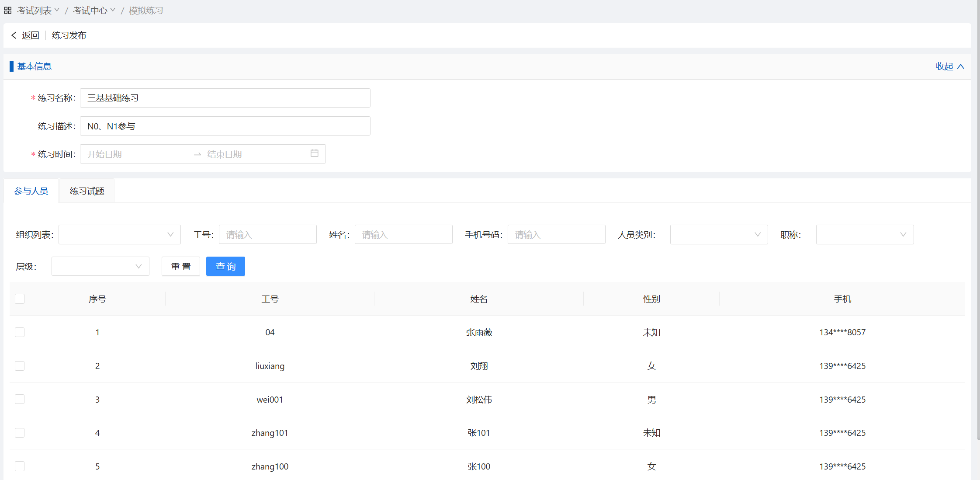Expand 考试列表 breadcrumb chevron
Image resolution: width=980 pixels, height=480 pixels.
(57, 10)
